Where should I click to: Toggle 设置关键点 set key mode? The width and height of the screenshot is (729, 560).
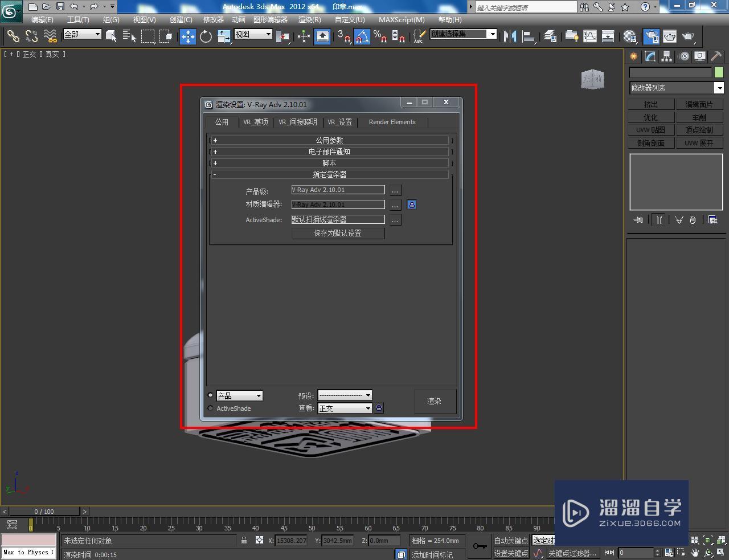pos(511,553)
